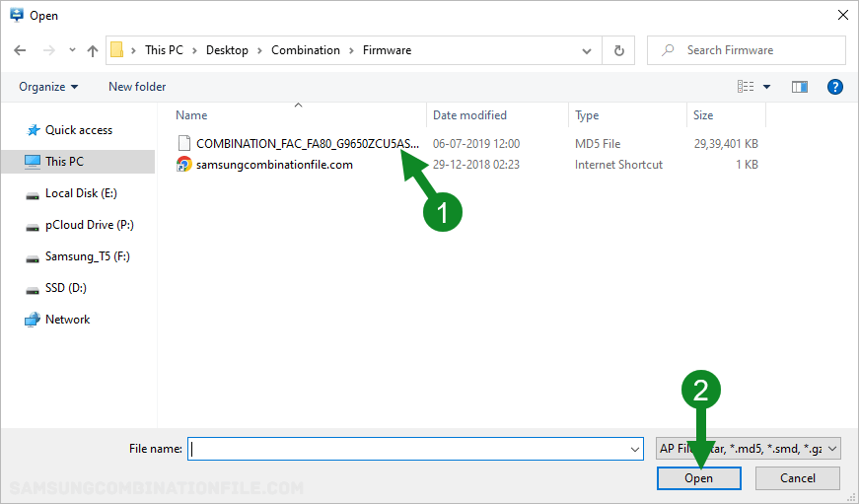Open view options dropdown arrow
This screenshot has height=504, width=859.
766,87
